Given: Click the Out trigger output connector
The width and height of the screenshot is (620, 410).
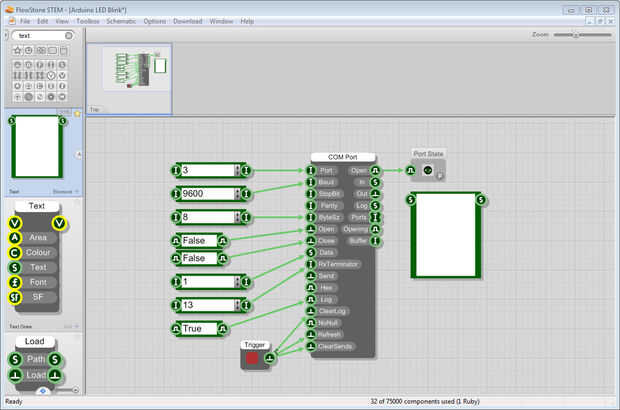Looking at the screenshot, I should pos(375,194).
